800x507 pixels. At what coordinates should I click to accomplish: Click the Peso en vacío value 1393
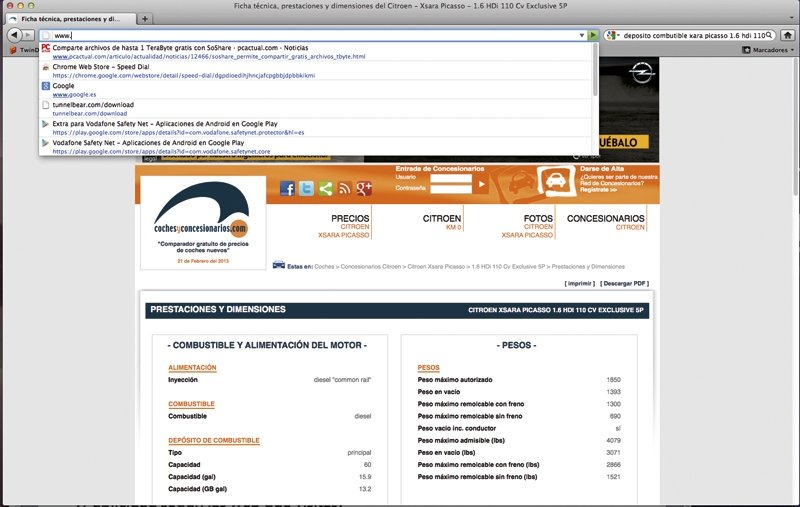coord(614,392)
